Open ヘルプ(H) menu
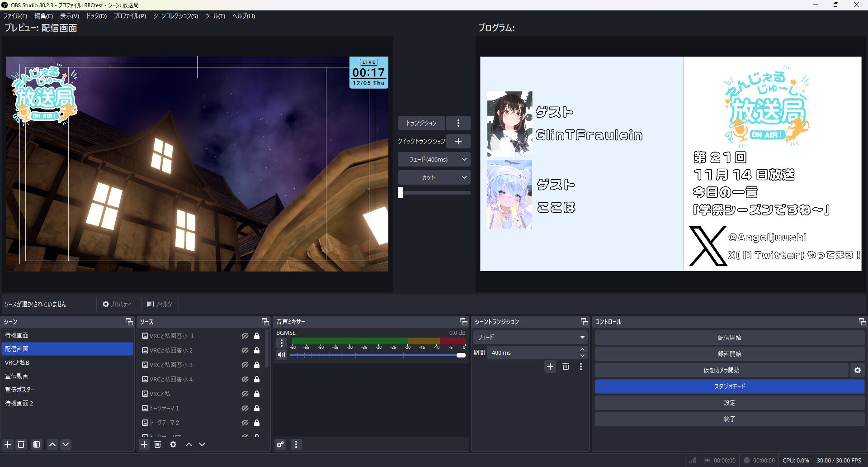The width and height of the screenshot is (868, 467). coord(244,16)
